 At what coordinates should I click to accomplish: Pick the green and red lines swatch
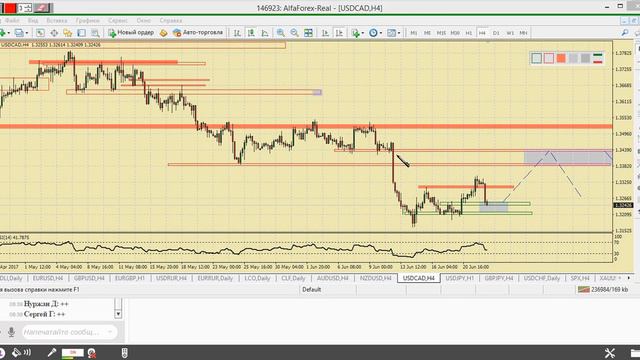(598, 58)
